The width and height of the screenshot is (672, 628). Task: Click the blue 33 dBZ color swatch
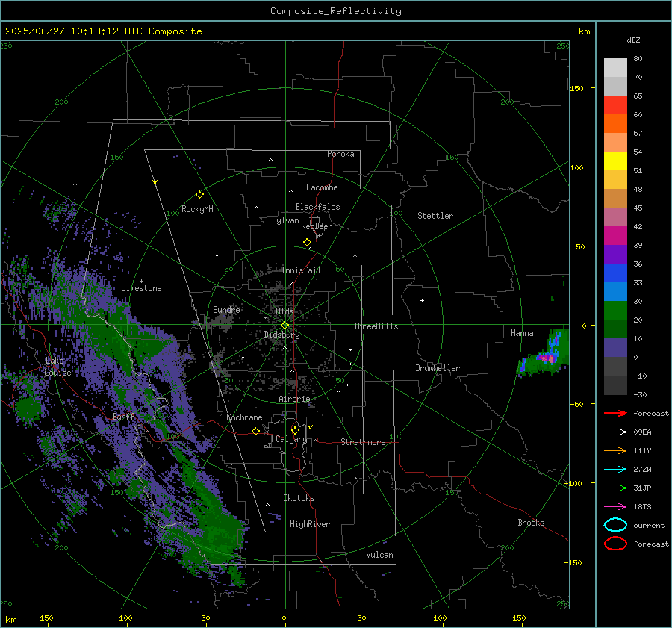[x=615, y=273]
